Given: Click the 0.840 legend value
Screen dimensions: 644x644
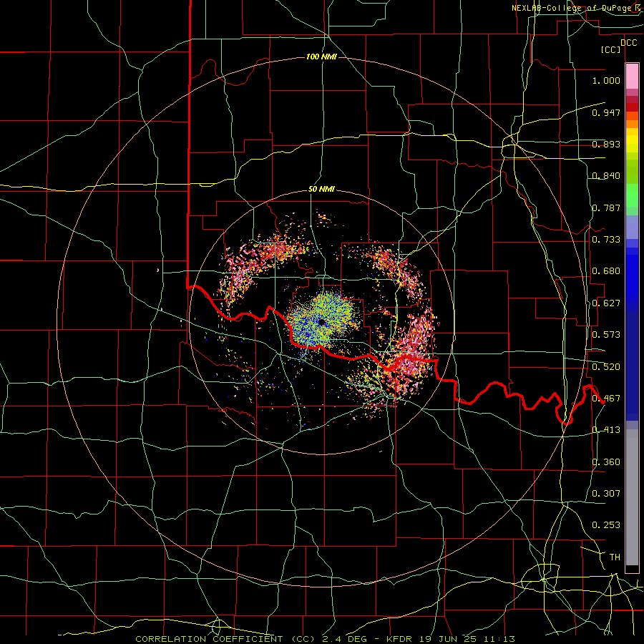Looking at the screenshot, I should pyautogui.click(x=606, y=176).
